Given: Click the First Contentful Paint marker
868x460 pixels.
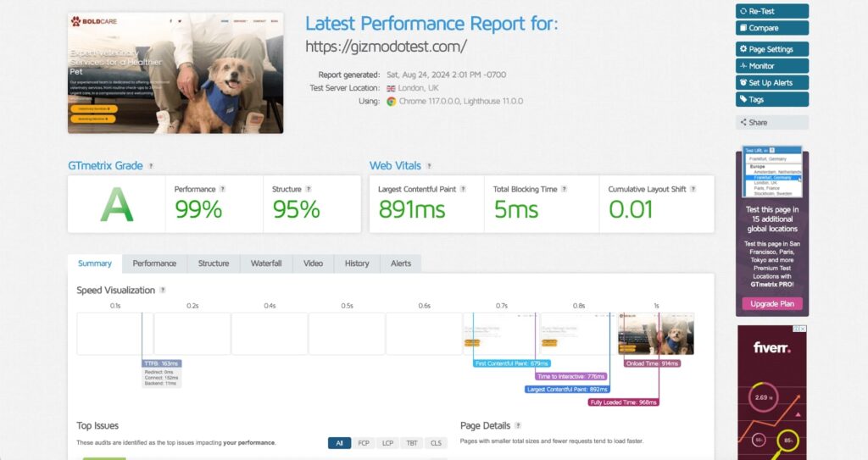Looking at the screenshot, I should (x=512, y=363).
